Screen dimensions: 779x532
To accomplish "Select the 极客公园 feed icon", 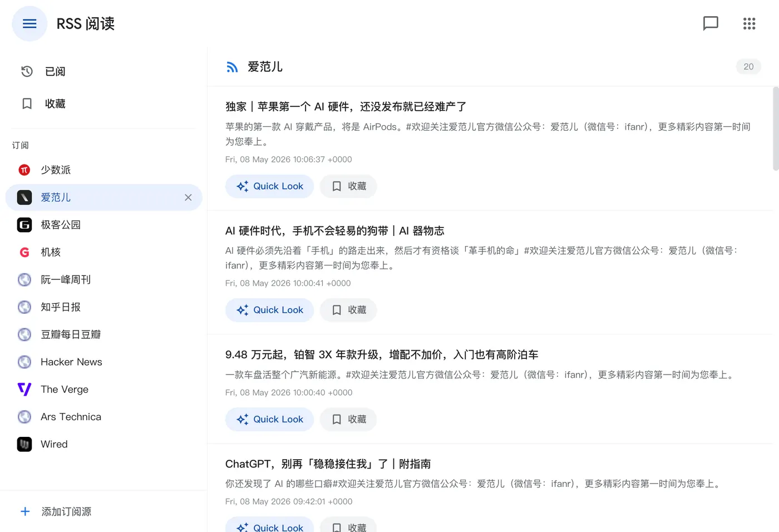I will click(24, 225).
